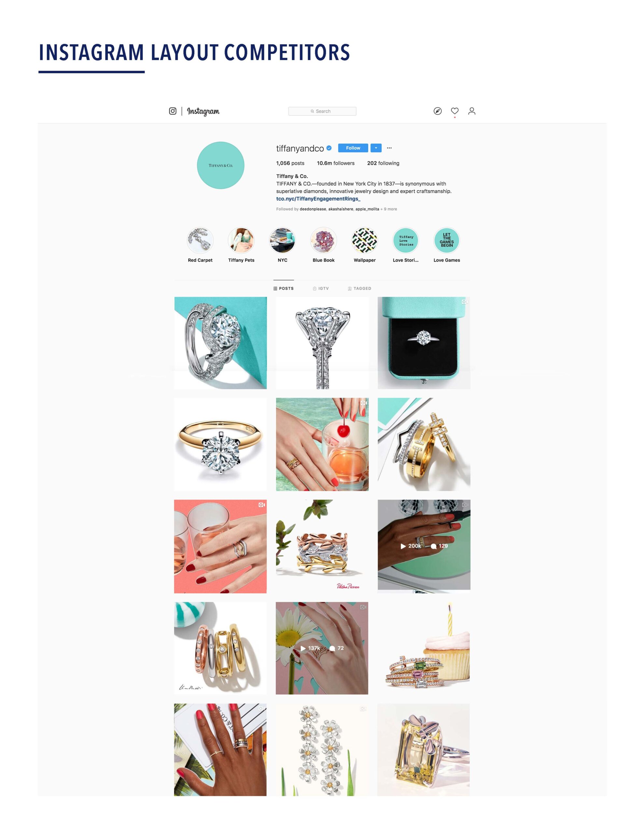Screen dimensions: 644x834
Task: Open the Explore compass icon
Action: click(x=438, y=111)
